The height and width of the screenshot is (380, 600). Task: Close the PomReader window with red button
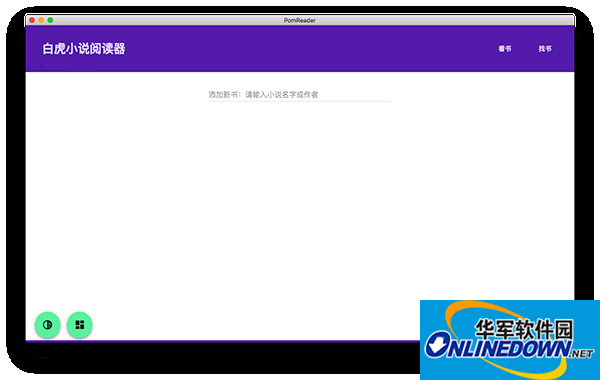pyautogui.click(x=32, y=20)
